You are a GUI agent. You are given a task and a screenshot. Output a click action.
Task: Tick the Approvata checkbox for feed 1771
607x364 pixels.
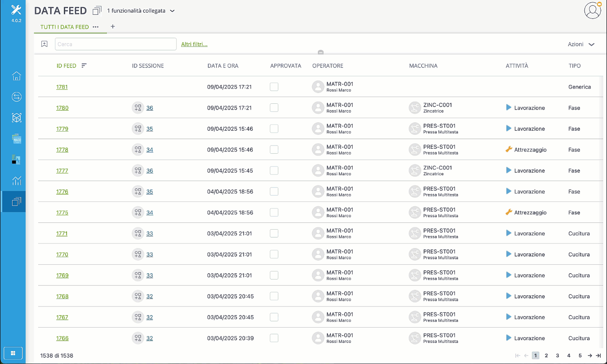click(274, 233)
